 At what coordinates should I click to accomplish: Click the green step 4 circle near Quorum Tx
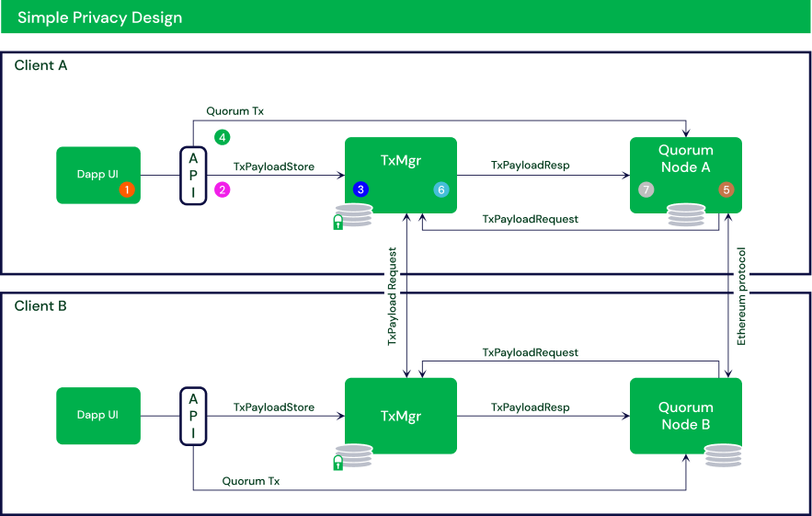point(223,137)
